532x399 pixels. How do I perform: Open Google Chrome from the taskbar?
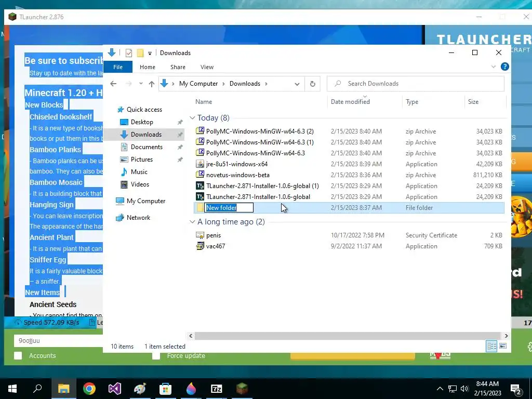coord(89,389)
